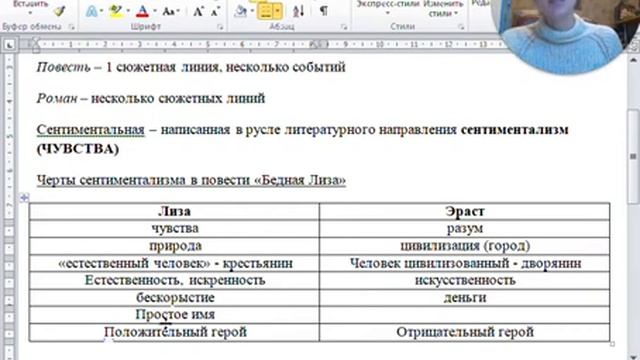640x360 pixels.
Task: Click the деньги table cell
Action: point(465,298)
